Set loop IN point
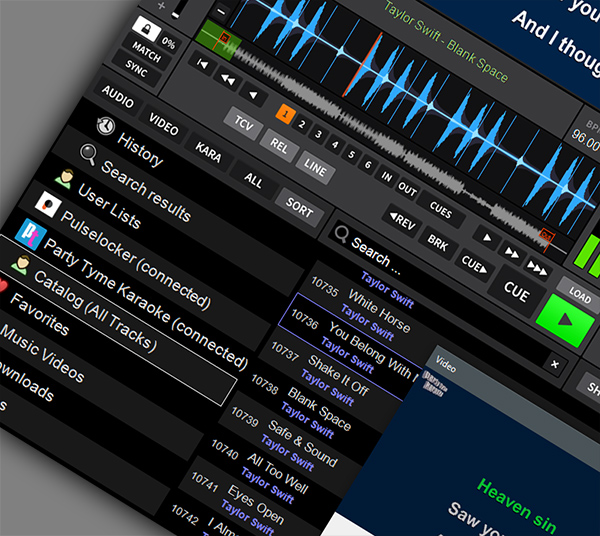Image resolution: width=600 pixels, height=536 pixels. pyautogui.click(x=386, y=176)
